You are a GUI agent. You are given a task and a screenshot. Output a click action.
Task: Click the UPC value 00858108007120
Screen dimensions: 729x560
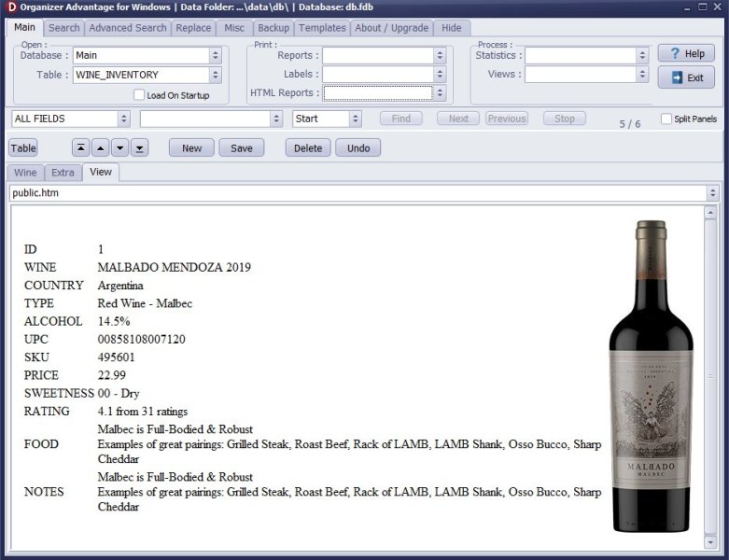point(141,339)
